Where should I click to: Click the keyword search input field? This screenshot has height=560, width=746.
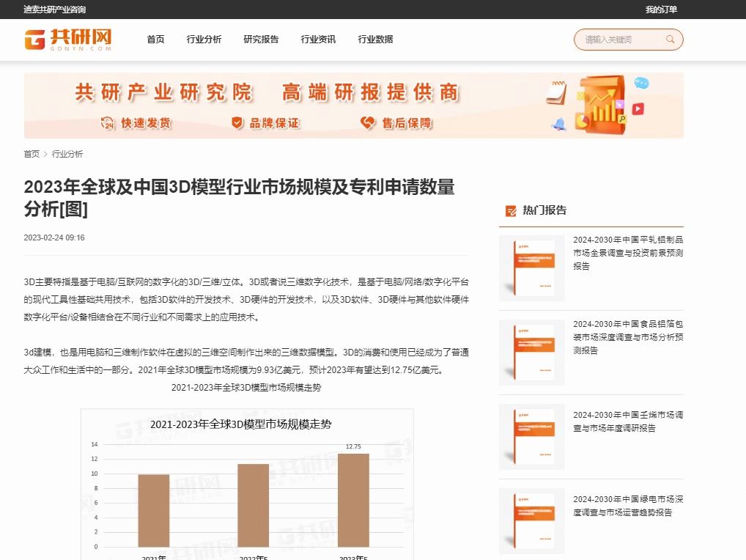pos(623,39)
